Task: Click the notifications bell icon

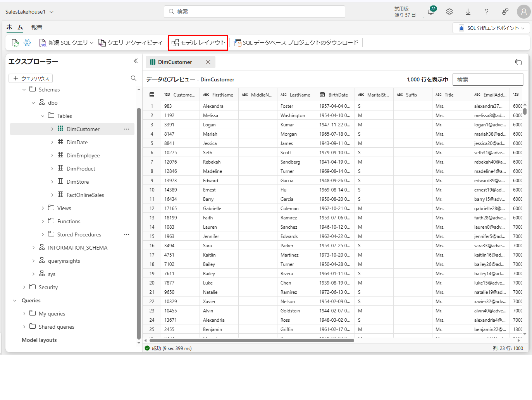Action: click(x=431, y=12)
